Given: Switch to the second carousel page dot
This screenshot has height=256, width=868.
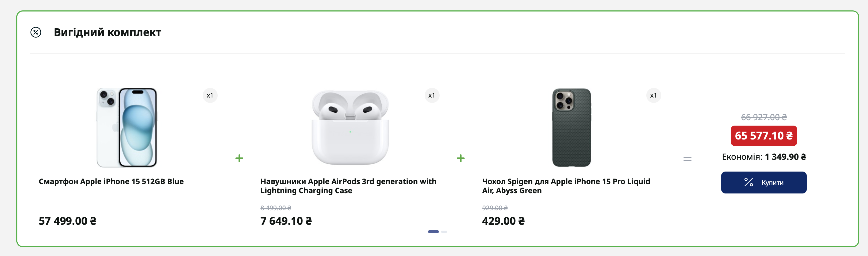Looking at the screenshot, I should click(x=444, y=232).
